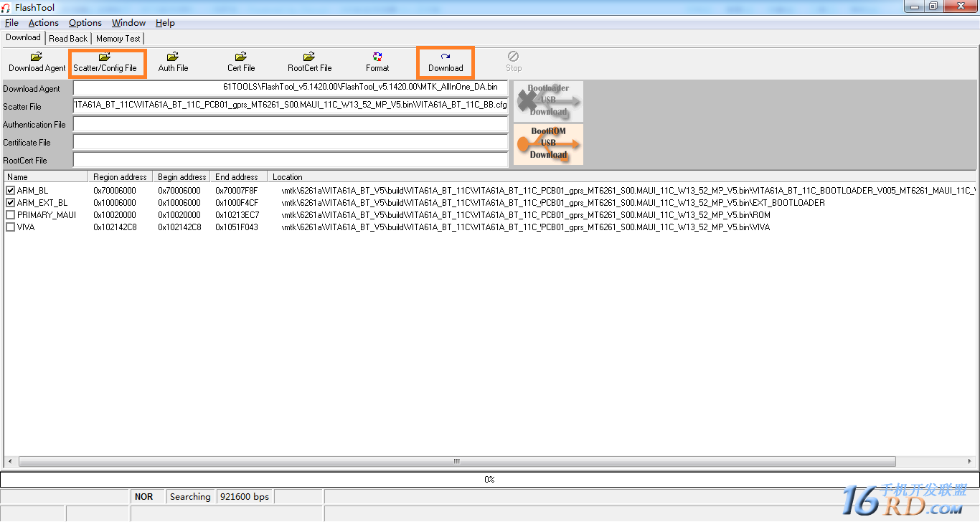The height and width of the screenshot is (522, 980).
Task: Open the Actions menu
Action: [43, 23]
